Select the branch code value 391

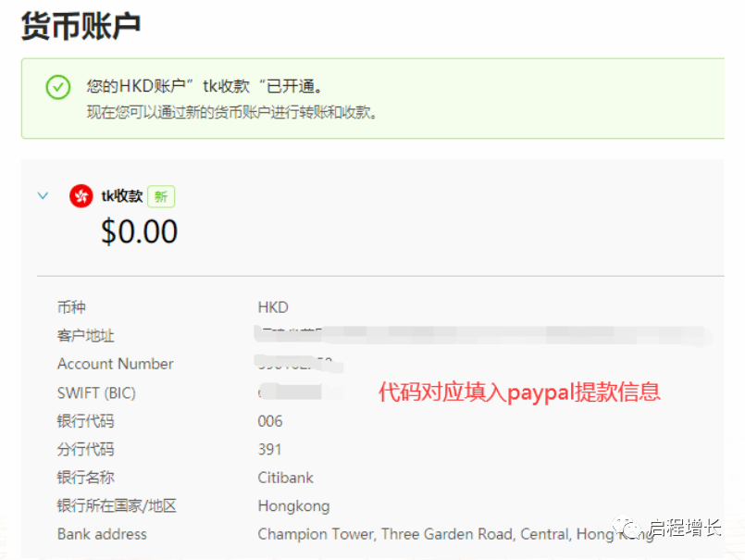point(269,449)
